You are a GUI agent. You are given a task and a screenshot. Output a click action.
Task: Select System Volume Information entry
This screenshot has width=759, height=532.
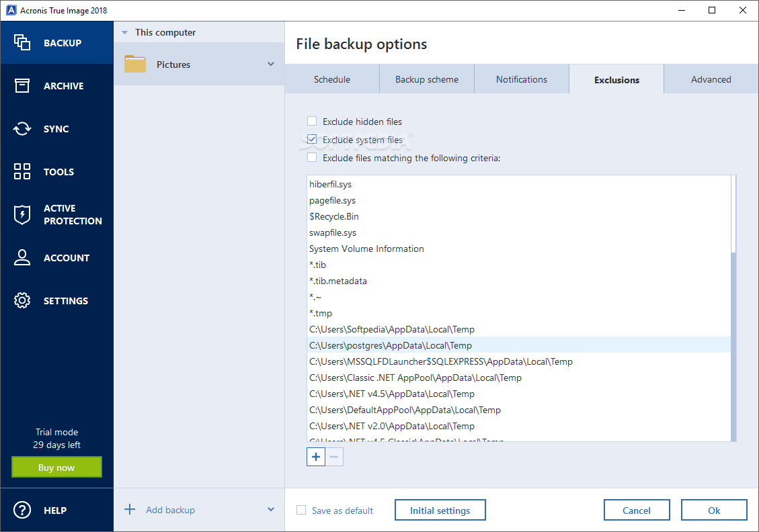point(518,249)
